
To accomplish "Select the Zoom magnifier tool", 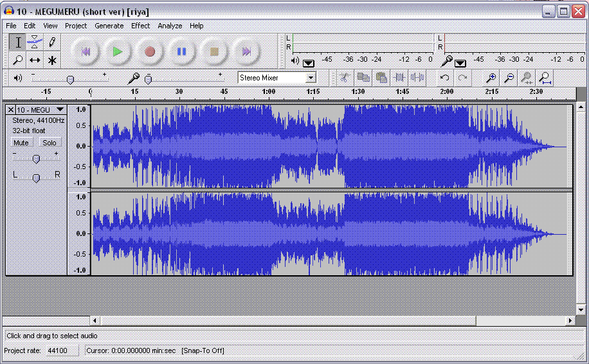I will pos(18,60).
